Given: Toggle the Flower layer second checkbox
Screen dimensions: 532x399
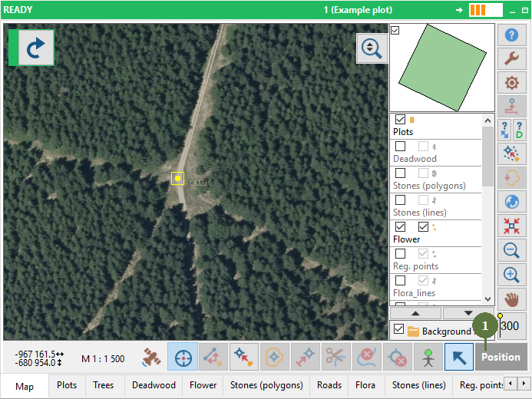Looking at the screenshot, I should tap(424, 226).
